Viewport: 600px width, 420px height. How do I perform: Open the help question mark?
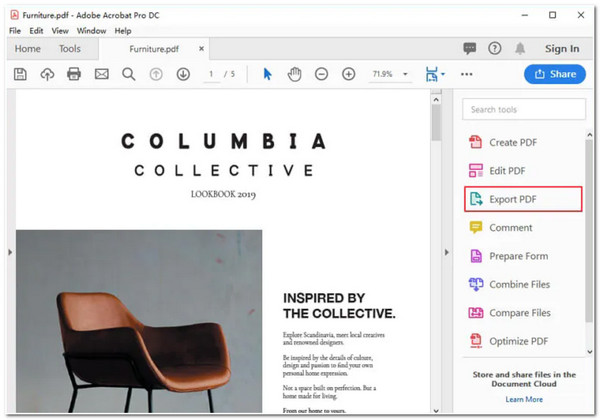(495, 48)
